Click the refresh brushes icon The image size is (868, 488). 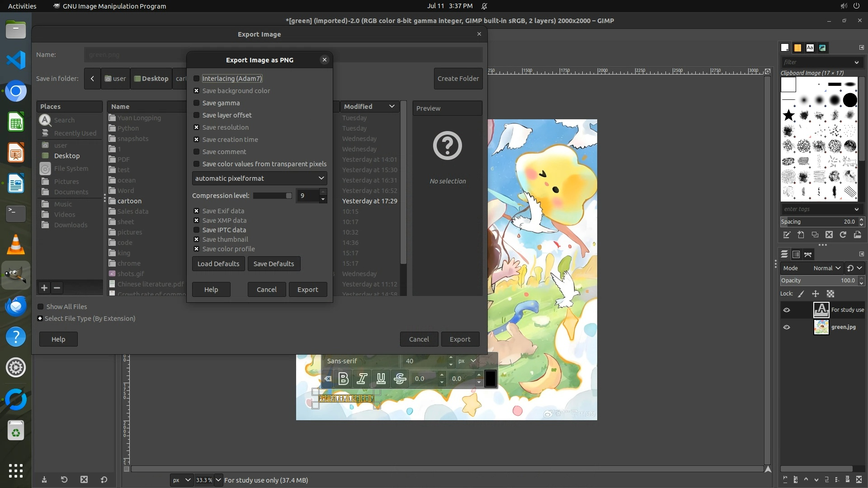point(843,235)
